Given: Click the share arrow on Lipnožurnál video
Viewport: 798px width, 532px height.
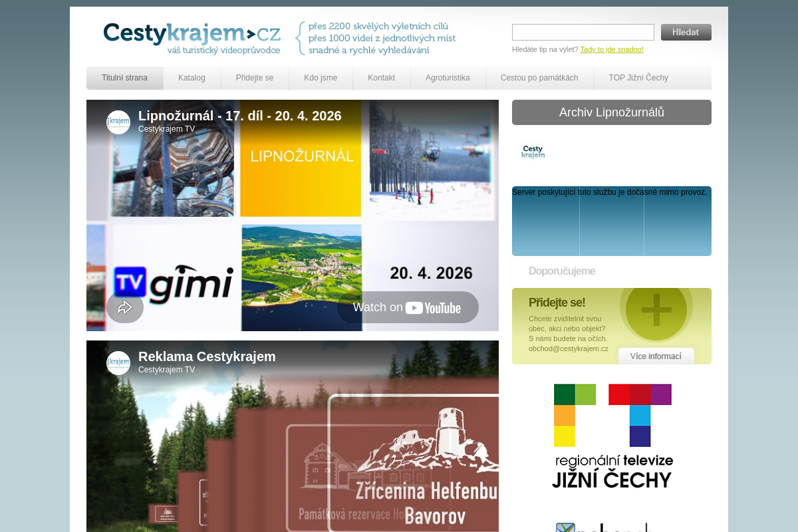Looking at the screenshot, I should [125, 307].
